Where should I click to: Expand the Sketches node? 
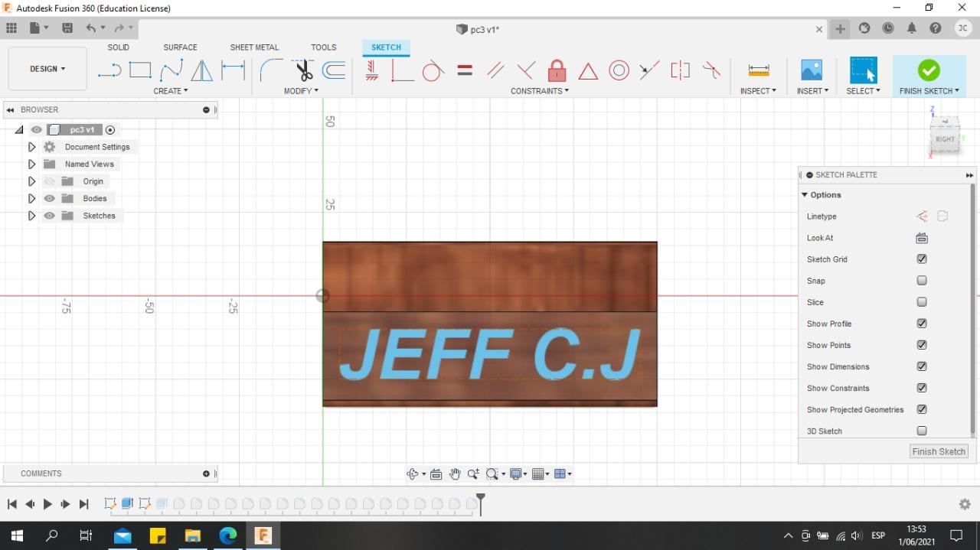pos(31,216)
